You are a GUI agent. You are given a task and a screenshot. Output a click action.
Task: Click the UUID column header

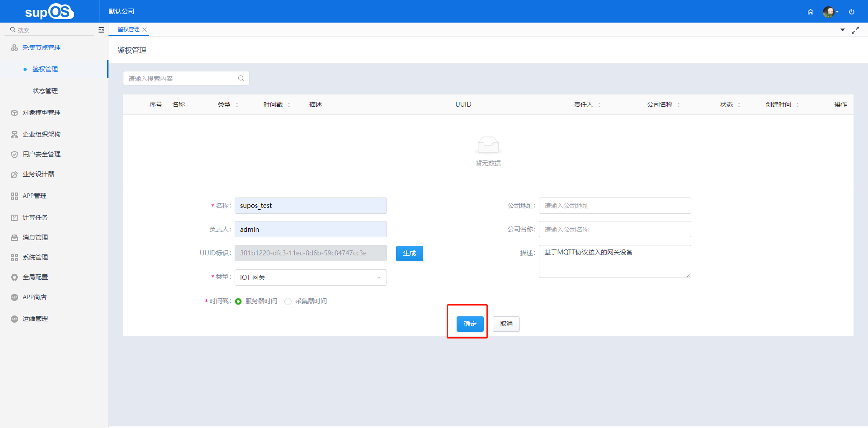point(463,104)
